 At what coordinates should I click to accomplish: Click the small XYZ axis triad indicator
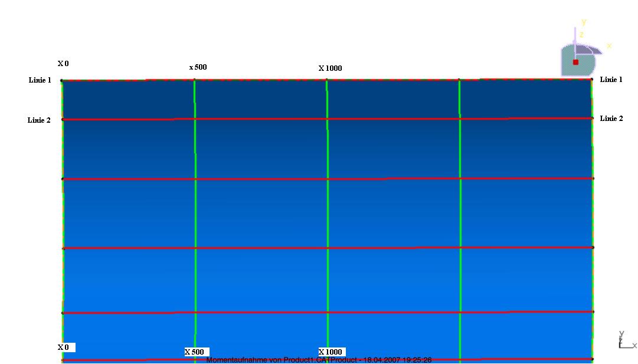[627, 340]
